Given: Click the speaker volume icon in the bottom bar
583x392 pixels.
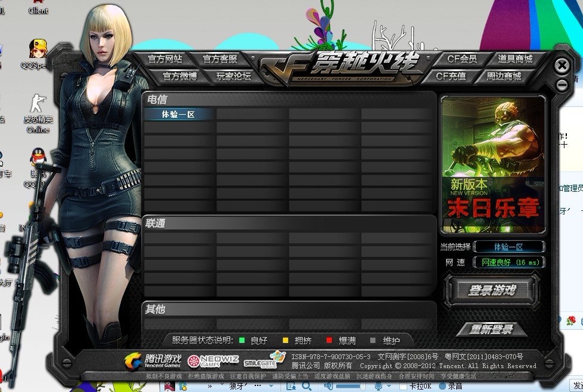Looking at the screenshot, I should coord(328,386).
